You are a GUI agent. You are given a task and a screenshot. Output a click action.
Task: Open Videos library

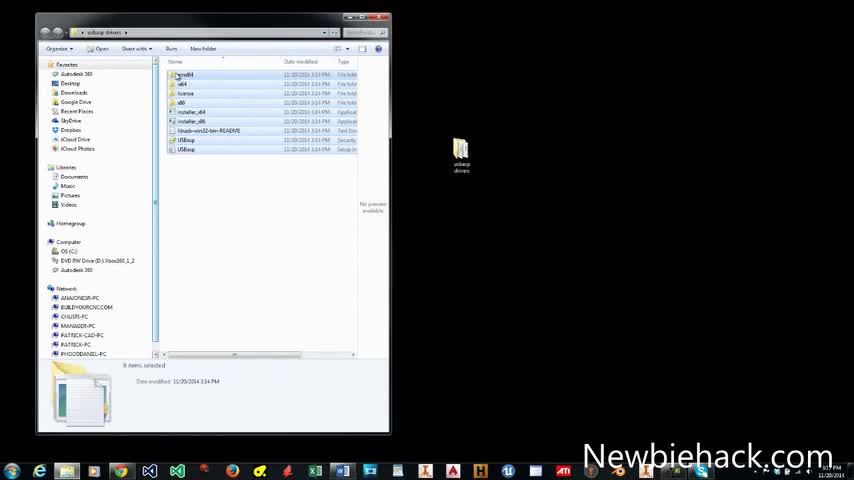click(68, 205)
